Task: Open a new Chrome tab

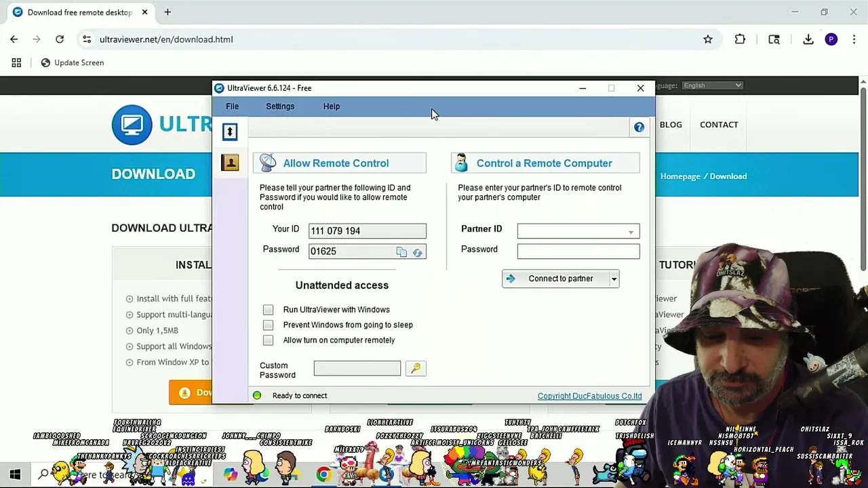Action: point(167,12)
